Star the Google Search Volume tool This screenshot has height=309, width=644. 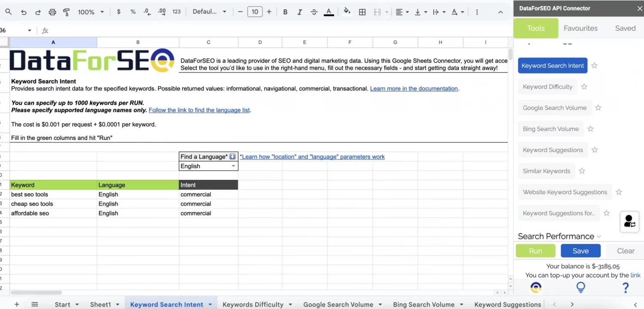[x=598, y=108]
